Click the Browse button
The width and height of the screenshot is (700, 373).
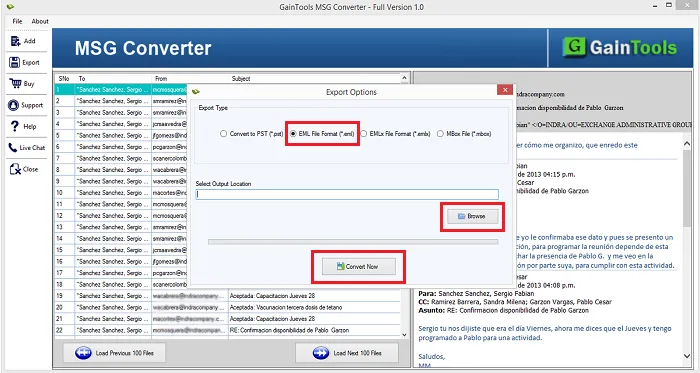coord(472,216)
